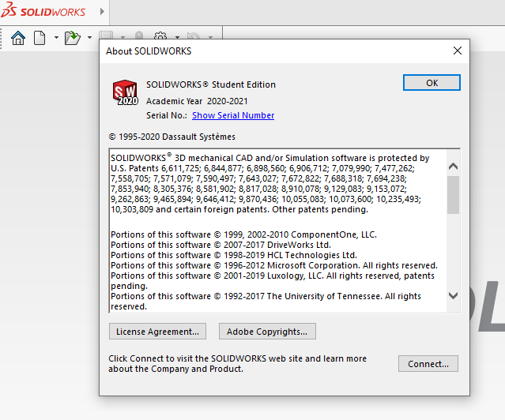The width and height of the screenshot is (505, 420).
Task: Click the SOLIDWORKS logo at top left
Action: (x=44, y=13)
